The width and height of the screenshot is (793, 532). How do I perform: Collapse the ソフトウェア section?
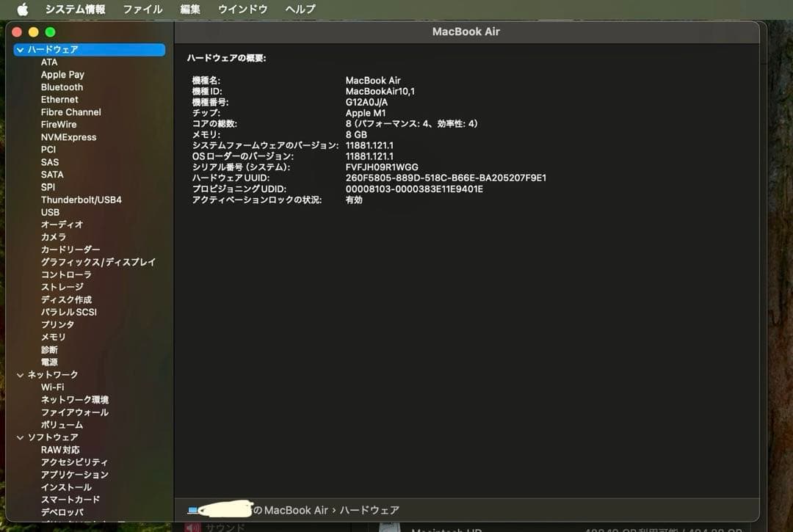20,437
